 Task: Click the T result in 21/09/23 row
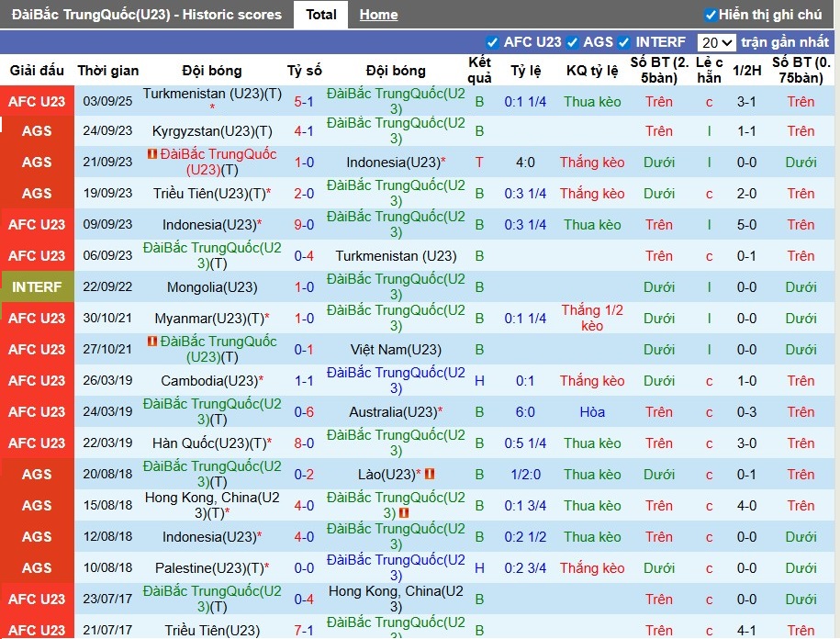pos(479,163)
